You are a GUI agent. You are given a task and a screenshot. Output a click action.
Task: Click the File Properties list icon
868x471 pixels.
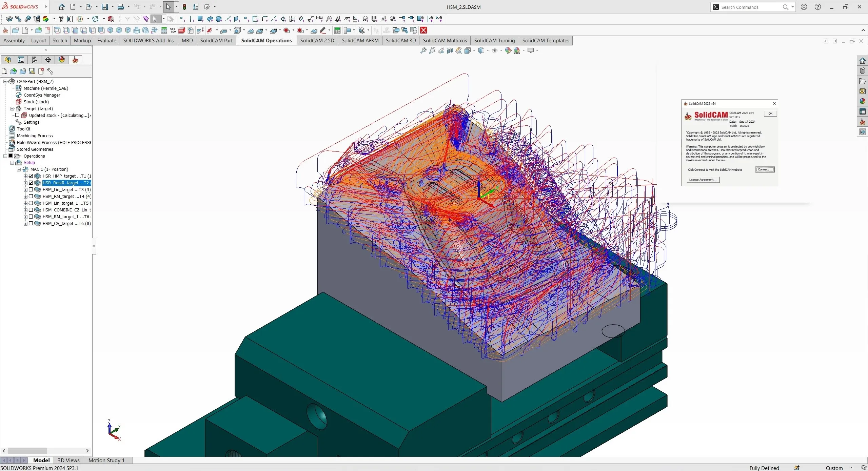[x=196, y=7]
